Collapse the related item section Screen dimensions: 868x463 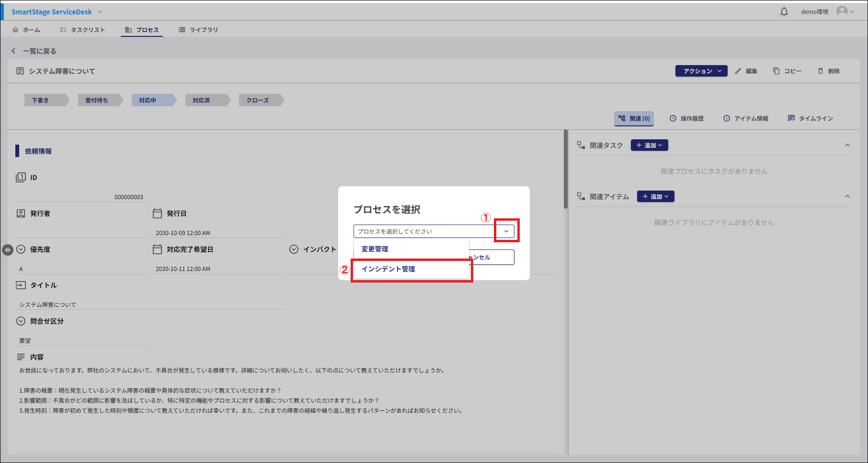click(x=847, y=196)
